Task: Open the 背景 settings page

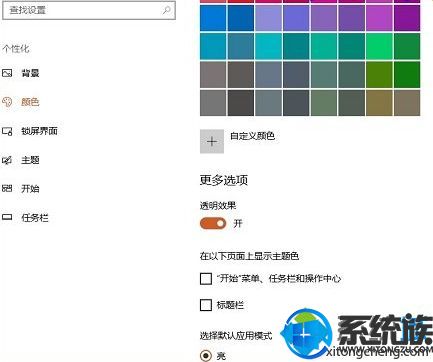Action: coord(30,73)
